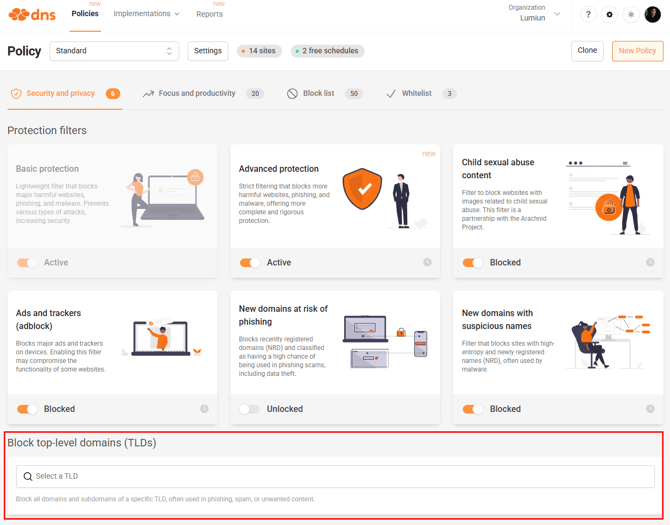
Task: Open the Standard policy dropdown
Action: [114, 51]
